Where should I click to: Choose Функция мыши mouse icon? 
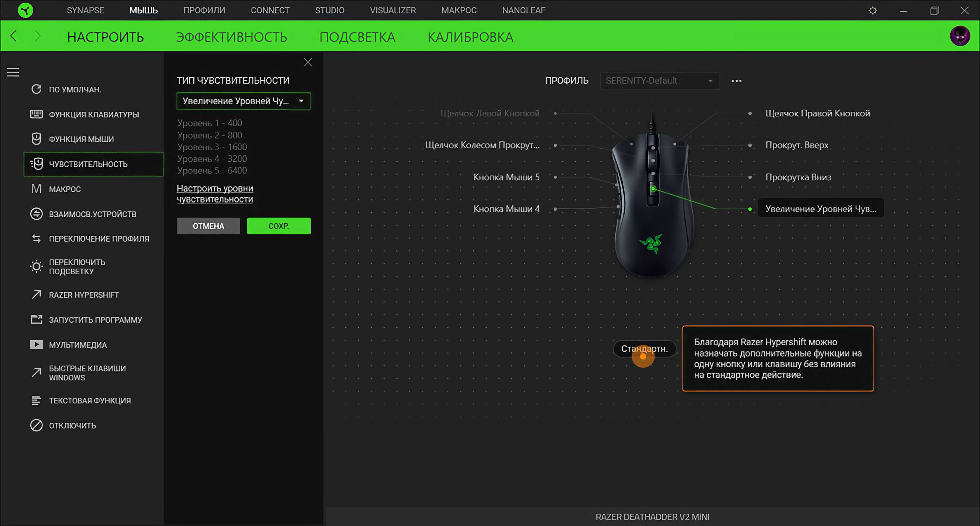(36, 138)
